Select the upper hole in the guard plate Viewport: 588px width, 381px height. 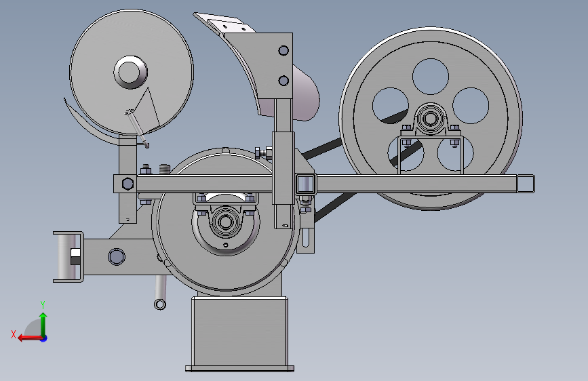283,51
